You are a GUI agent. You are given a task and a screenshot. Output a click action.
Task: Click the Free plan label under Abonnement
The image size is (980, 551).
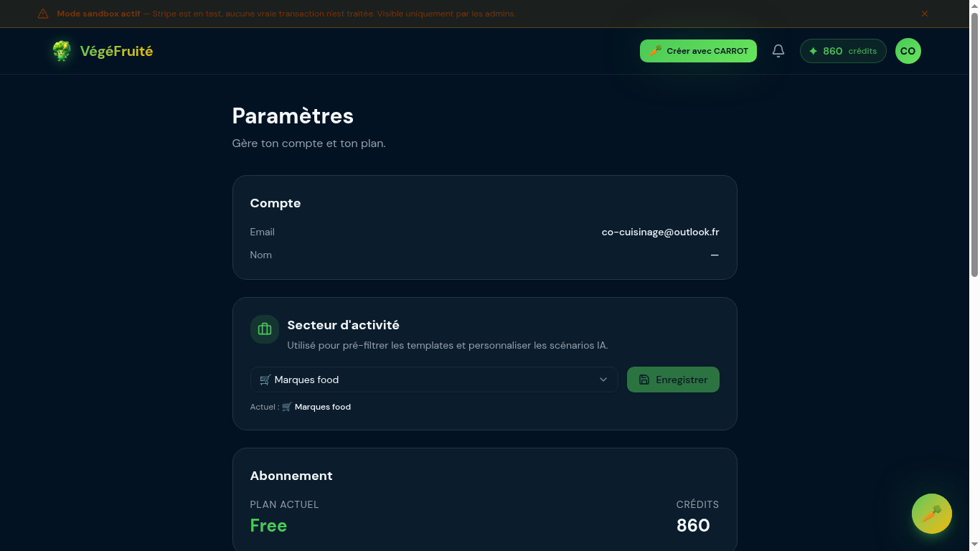coord(268,525)
